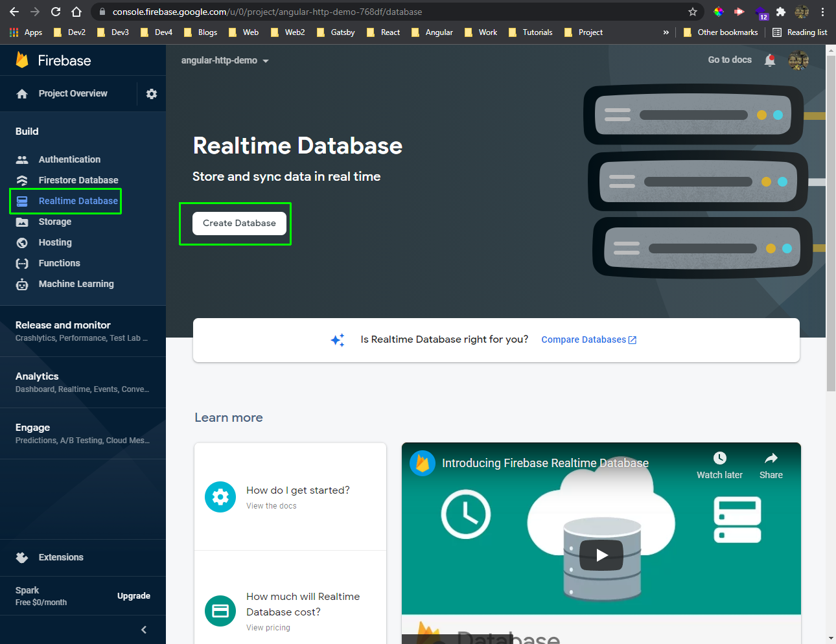Select Realtime Database in sidebar
Screen dimensions: 836x644
pos(78,201)
